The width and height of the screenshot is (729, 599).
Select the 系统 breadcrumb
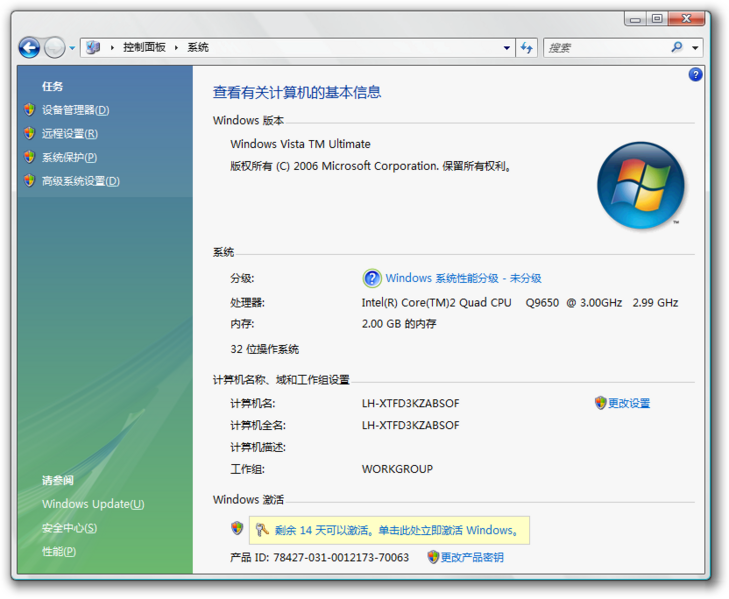[x=198, y=47]
